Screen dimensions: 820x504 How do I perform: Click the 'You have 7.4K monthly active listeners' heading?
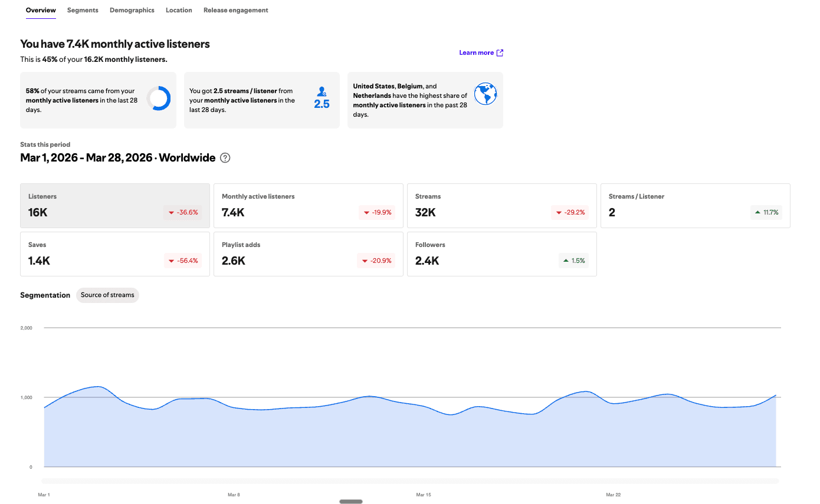pos(115,44)
